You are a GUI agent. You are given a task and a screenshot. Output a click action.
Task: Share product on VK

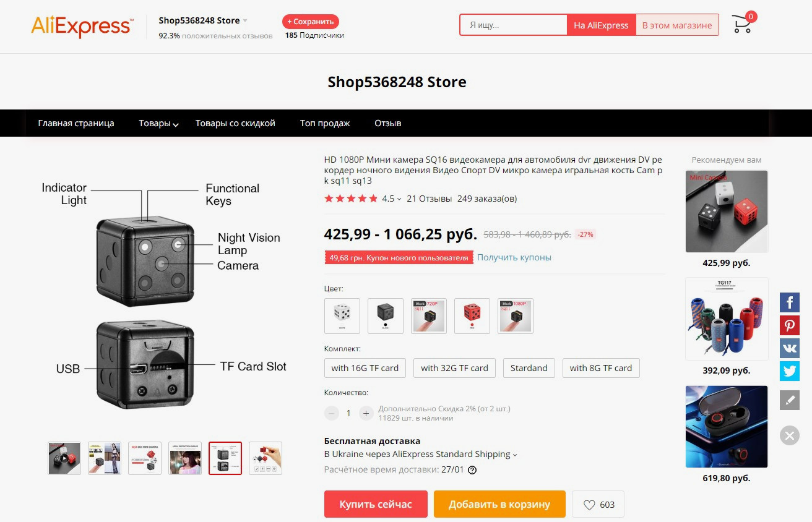[x=790, y=348]
